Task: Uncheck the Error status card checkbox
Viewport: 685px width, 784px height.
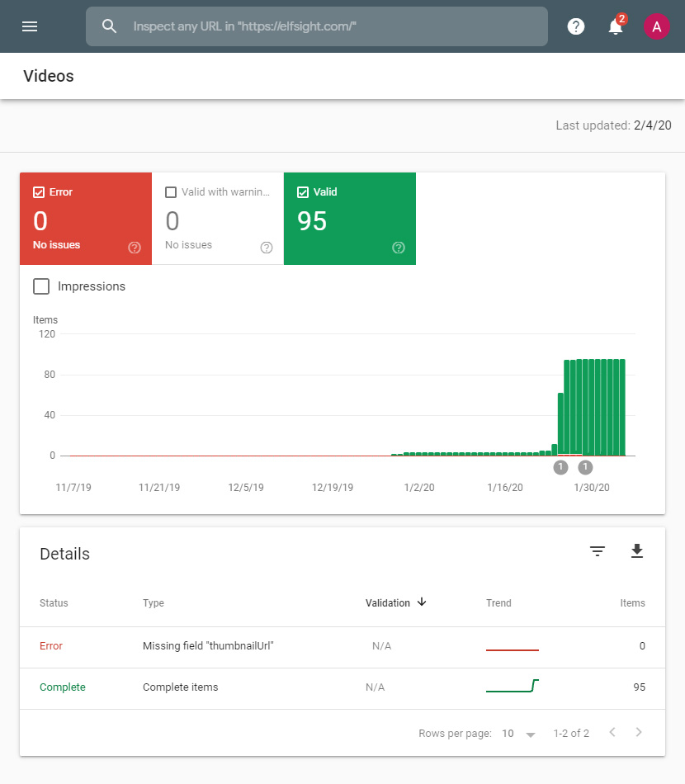Action: (x=40, y=191)
